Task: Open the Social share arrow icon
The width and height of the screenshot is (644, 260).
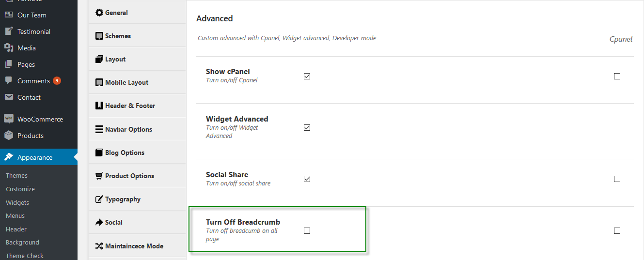Action: point(99,222)
